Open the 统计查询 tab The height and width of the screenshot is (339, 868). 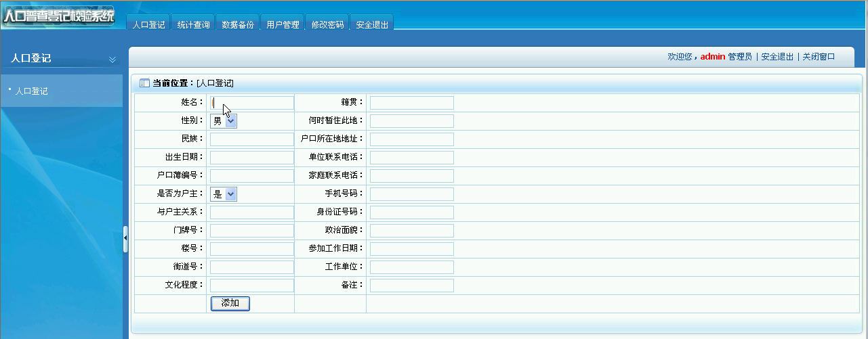click(x=193, y=24)
